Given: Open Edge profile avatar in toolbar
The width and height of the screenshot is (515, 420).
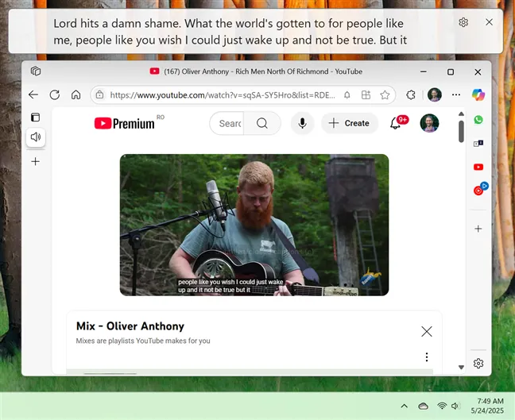Looking at the screenshot, I should [x=434, y=94].
